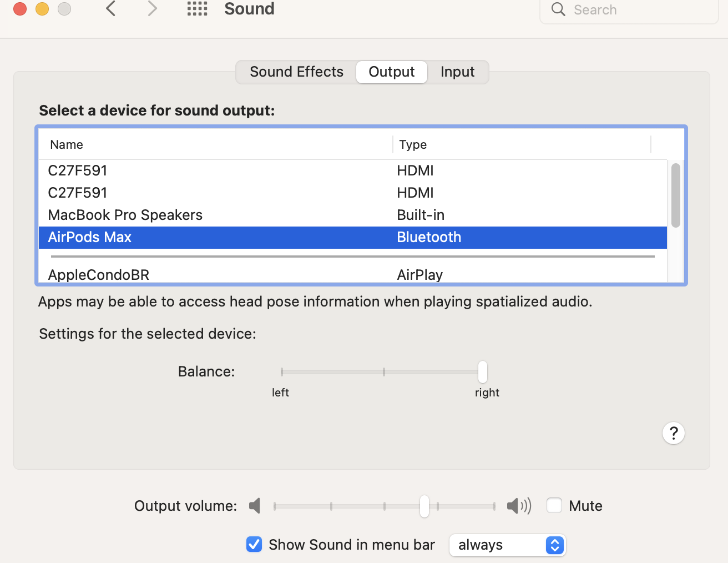The height and width of the screenshot is (563, 728).
Task: Open help with the question mark button
Action: (674, 433)
